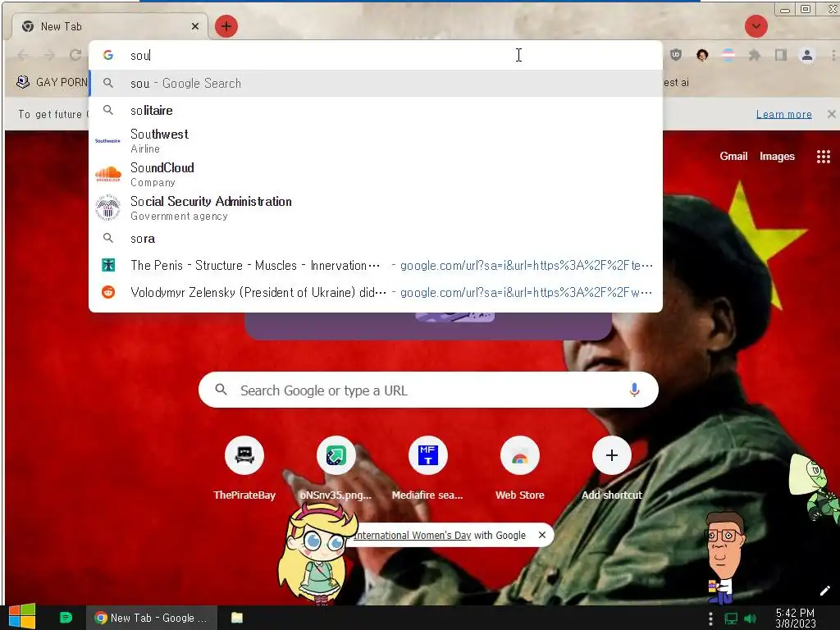This screenshot has width=840, height=630.
Task: Choose the 'sora' search suggestion
Action: pyautogui.click(x=375, y=239)
